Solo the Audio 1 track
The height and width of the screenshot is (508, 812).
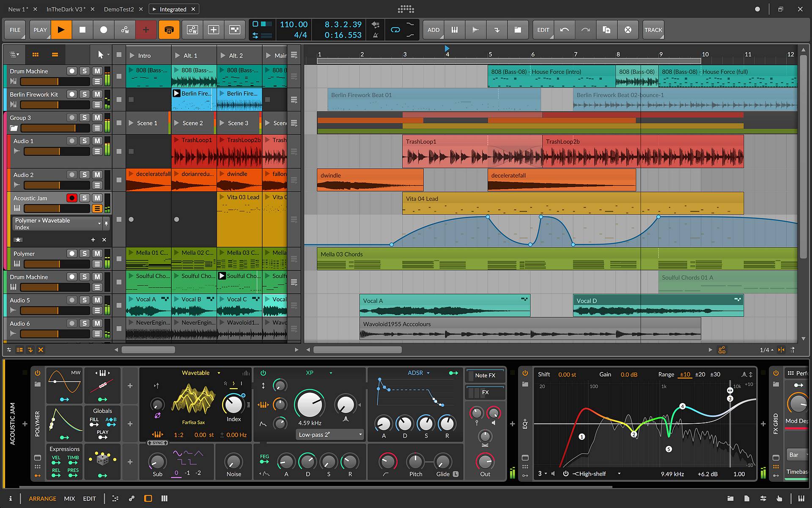coord(85,141)
